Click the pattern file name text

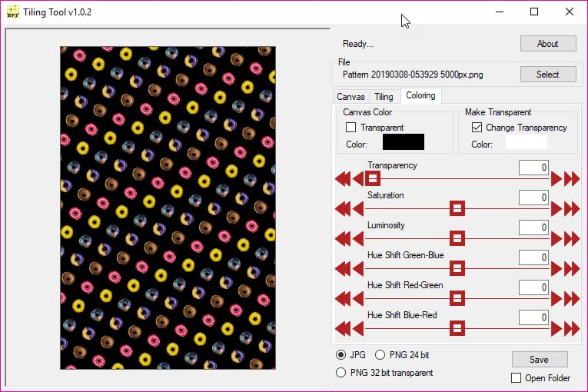[x=413, y=75]
